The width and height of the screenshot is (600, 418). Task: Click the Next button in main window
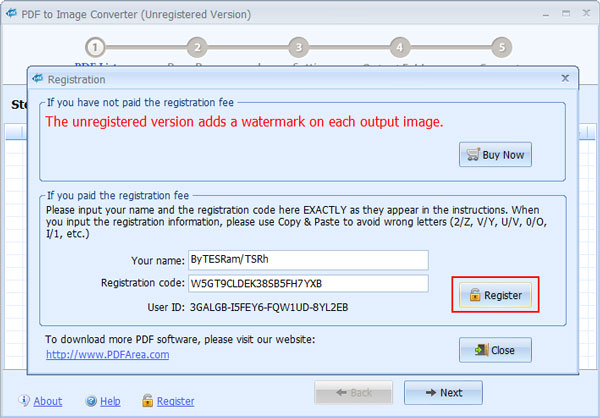[443, 392]
